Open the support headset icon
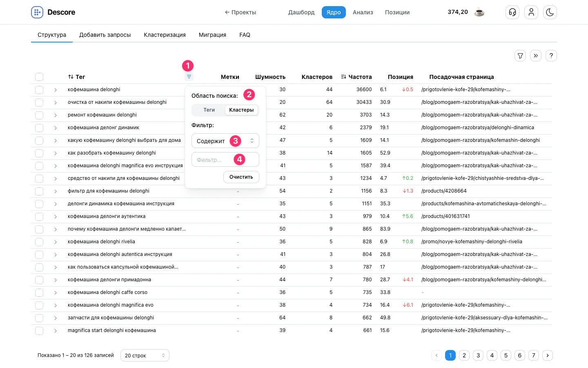This screenshot has height=368, width=588. (x=512, y=12)
